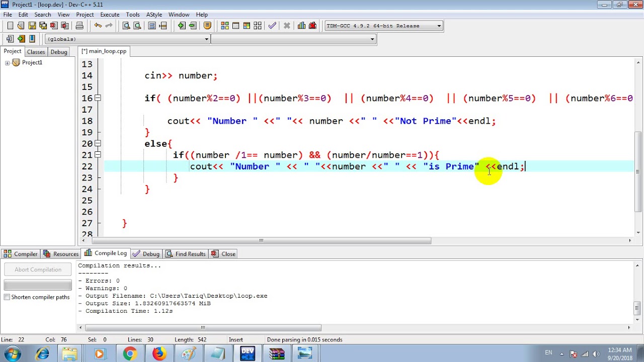The image size is (644, 362).
Task: Click the editor horizontal scrollbar thumb
Action: 261,240
